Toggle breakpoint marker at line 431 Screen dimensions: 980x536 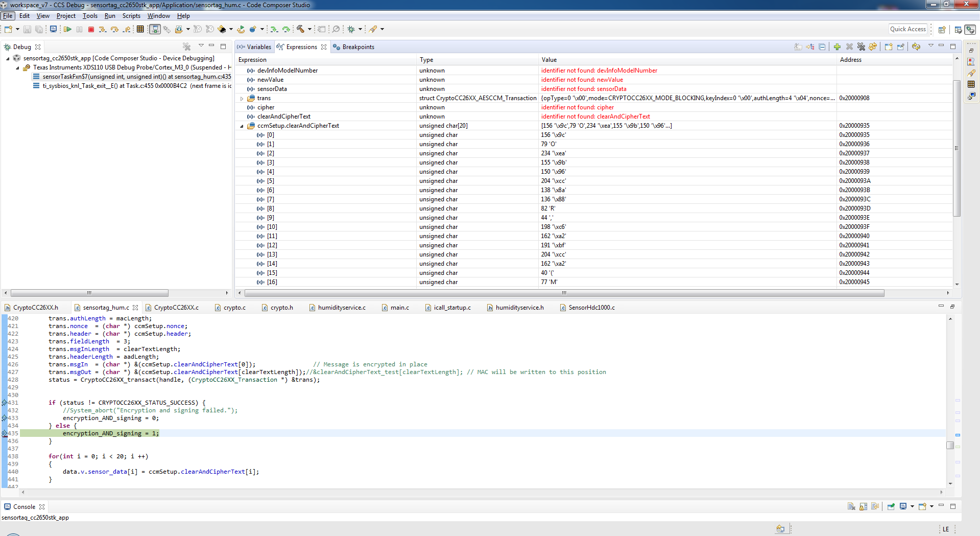5,403
